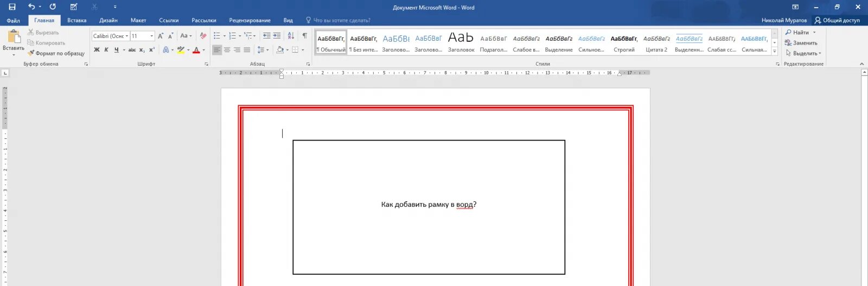868x286 pixels.
Task: Apply the Заголовок title style
Action: point(461,43)
